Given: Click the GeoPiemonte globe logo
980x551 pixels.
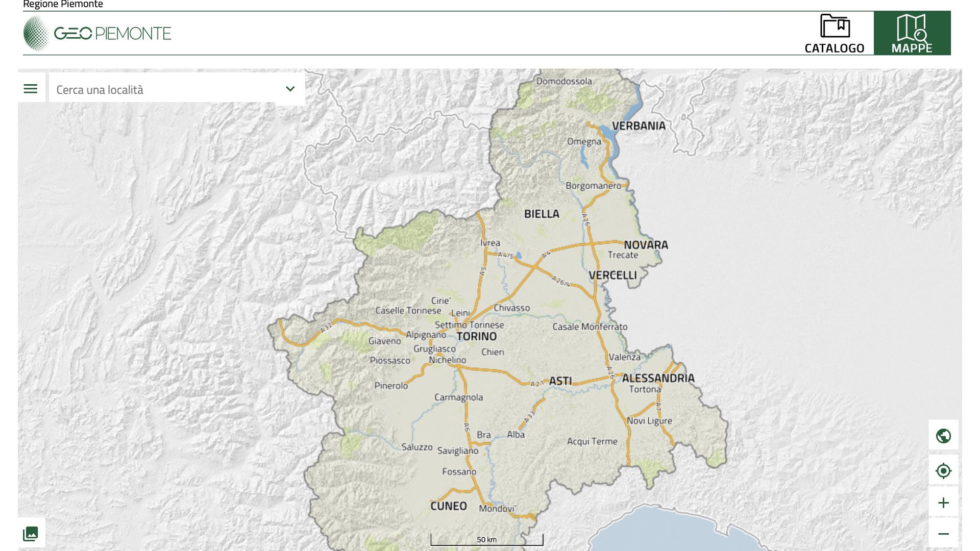Looking at the screenshot, I should [x=36, y=34].
